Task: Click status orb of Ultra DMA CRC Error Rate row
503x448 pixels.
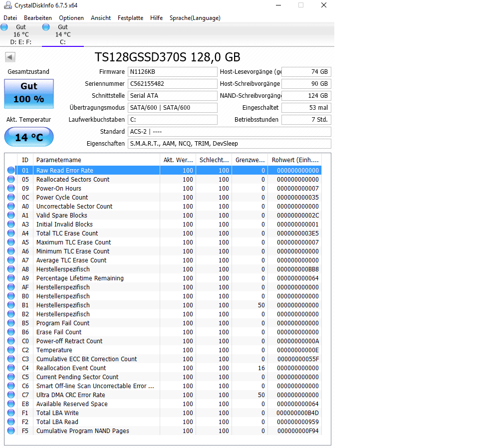Action: (11, 395)
